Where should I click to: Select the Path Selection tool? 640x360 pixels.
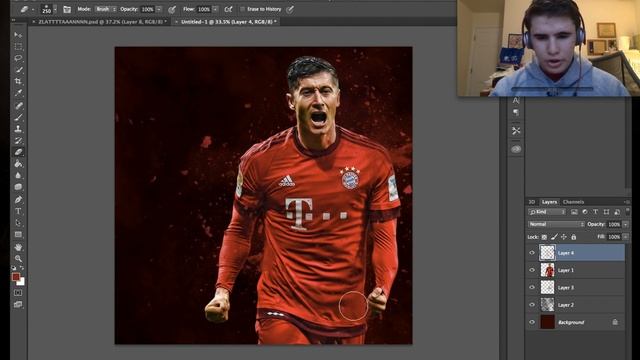tap(18, 223)
